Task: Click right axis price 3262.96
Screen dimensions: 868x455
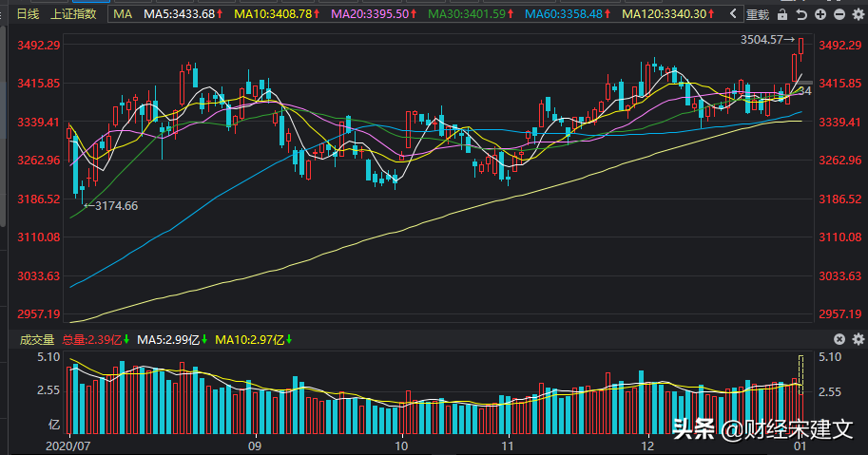Action: (840, 161)
